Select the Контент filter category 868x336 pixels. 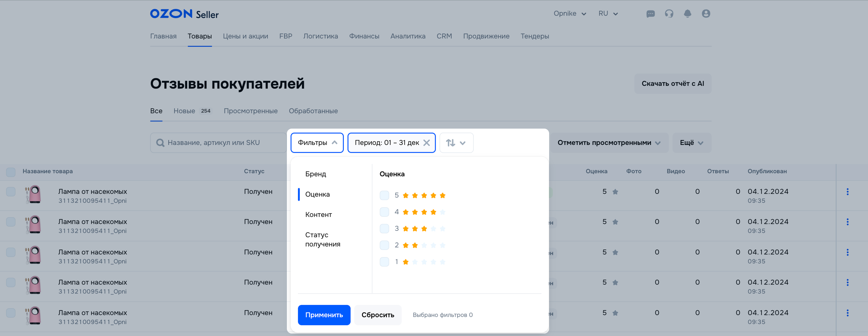319,214
